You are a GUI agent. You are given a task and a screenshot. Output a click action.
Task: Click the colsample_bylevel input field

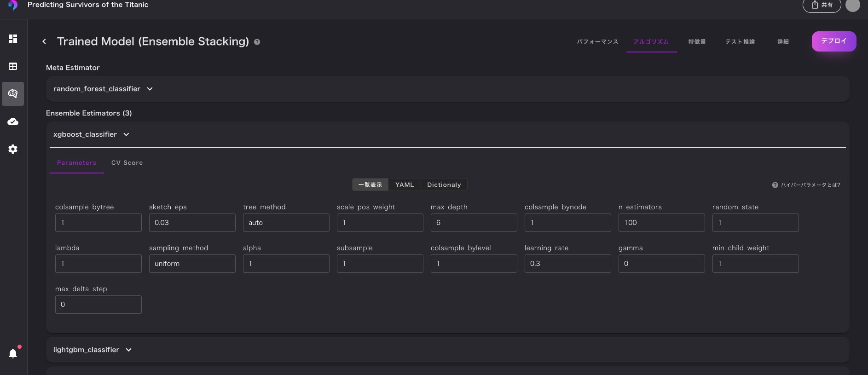[x=474, y=264]
